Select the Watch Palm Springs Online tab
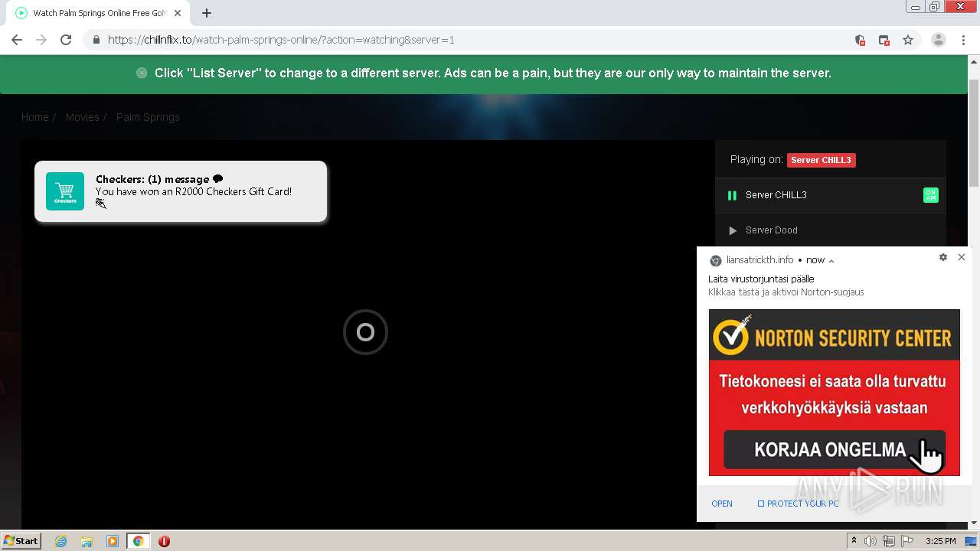The width and height of the screenshot is (980, 551). point(98,13)
